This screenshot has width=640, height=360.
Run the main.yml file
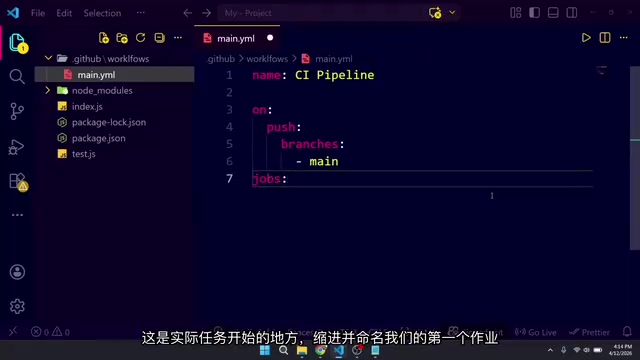(x=586, y=38)
